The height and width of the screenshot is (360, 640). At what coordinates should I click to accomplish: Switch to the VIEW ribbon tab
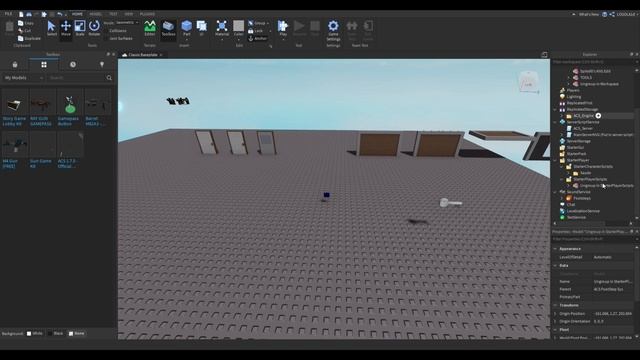point(129,14)
